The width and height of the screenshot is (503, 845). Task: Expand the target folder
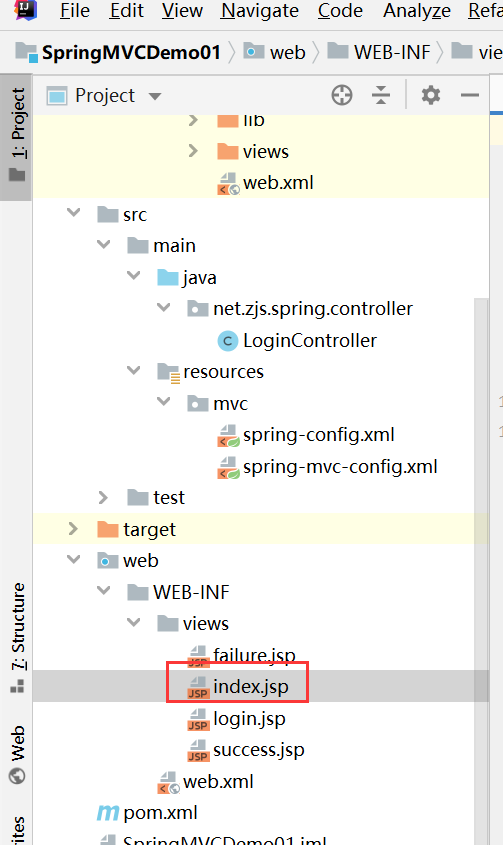click(x=73, y=529)
